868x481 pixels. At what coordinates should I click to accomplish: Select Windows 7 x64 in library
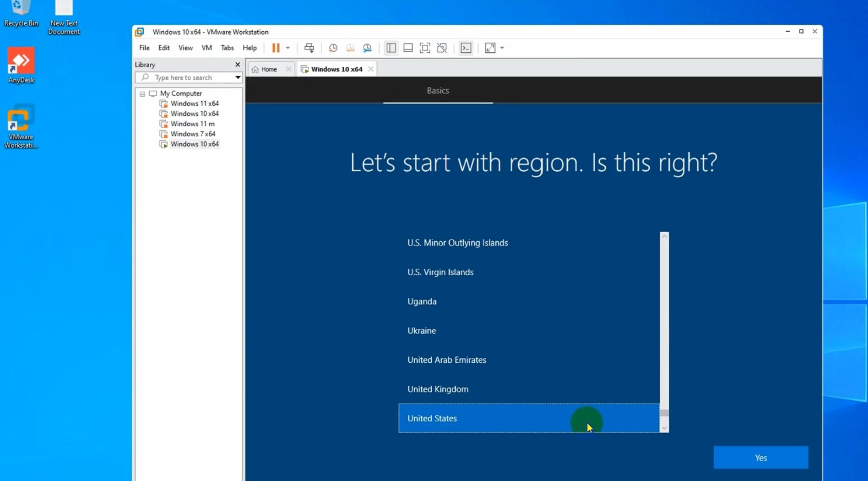(193, 134)
